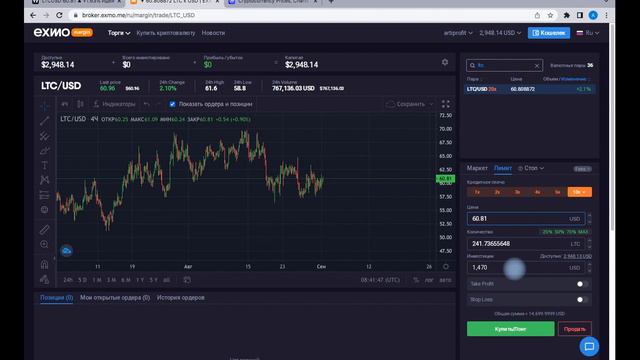
Task: Open the Indicators menu
Action: coord(114,104)
